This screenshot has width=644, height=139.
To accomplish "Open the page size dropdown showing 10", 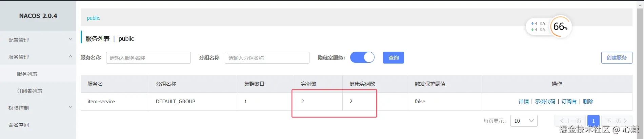I will [524, 121].
